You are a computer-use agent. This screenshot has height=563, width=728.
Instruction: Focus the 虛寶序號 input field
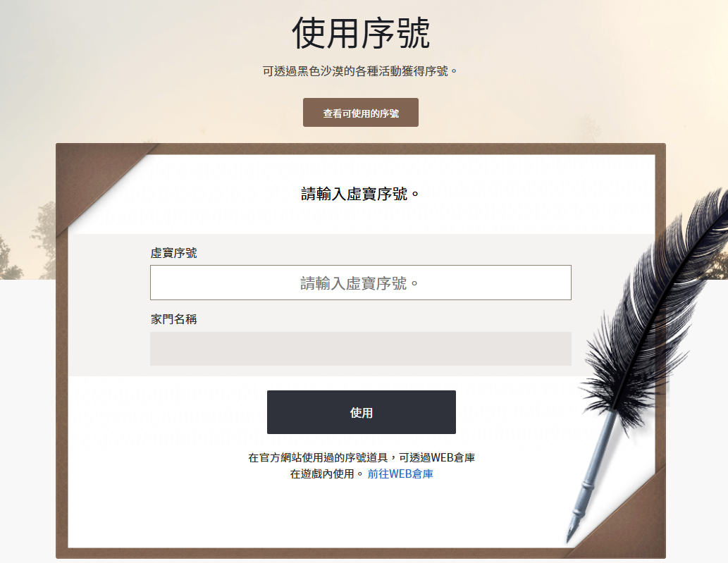click(361, 283)
